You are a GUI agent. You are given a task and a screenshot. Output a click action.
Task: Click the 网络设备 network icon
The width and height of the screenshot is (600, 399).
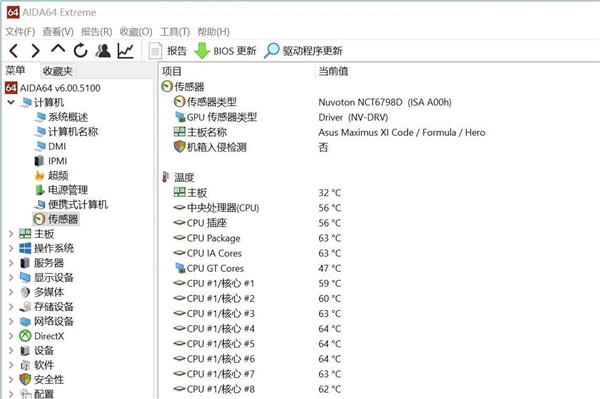tap(25, 321)
